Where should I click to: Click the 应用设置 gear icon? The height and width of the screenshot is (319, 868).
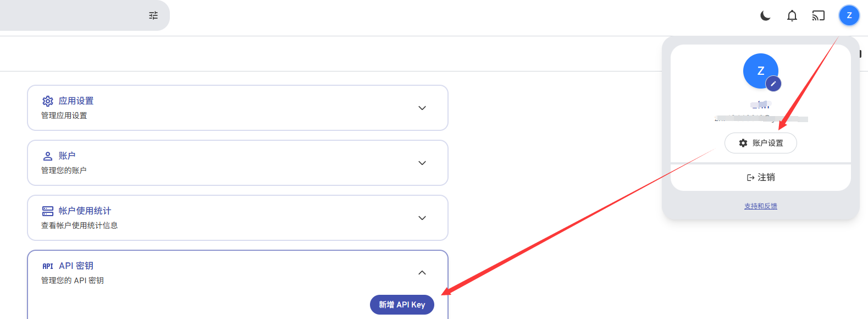48,101
